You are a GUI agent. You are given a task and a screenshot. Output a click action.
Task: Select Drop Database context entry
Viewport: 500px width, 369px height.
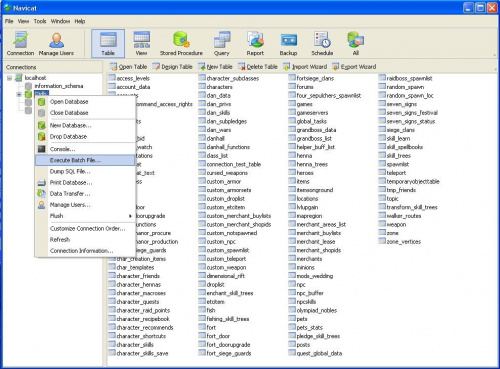click(85, 136)
